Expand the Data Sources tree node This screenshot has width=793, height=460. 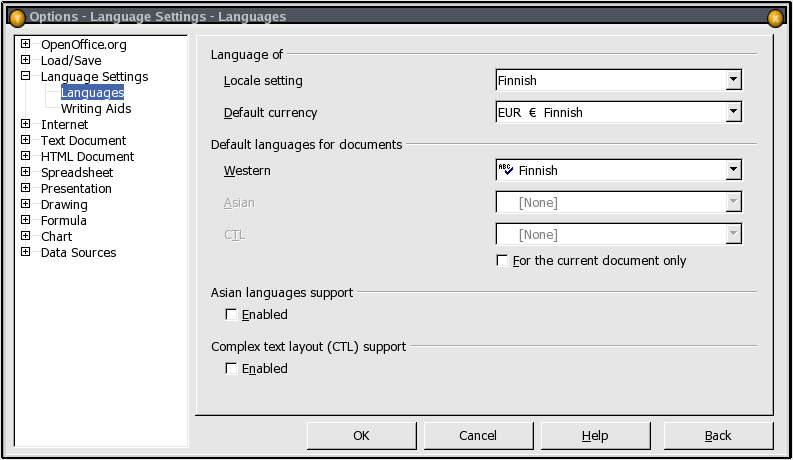click(25, 252)
